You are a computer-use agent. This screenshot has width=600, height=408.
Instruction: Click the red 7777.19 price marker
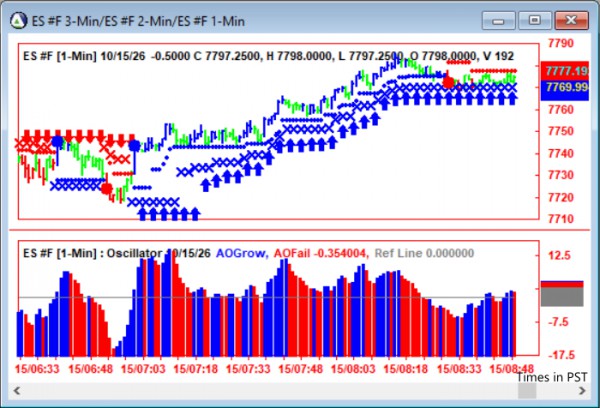click(x=565, y=71)
